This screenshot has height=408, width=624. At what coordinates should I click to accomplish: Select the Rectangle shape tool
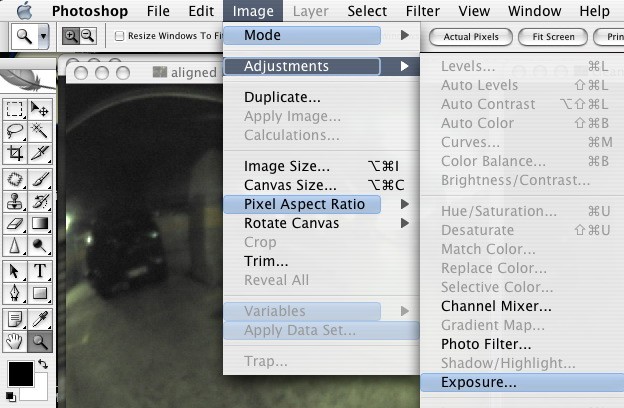(40, 293)
